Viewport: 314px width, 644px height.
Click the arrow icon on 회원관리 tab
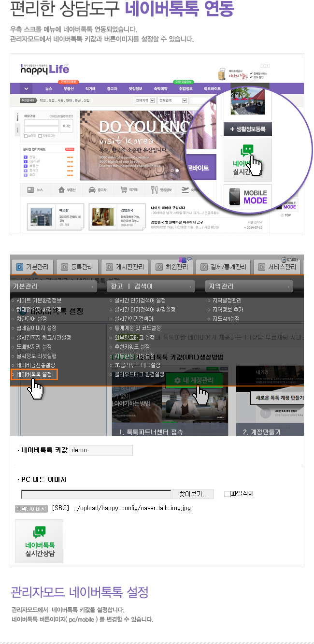pos(158,267)
